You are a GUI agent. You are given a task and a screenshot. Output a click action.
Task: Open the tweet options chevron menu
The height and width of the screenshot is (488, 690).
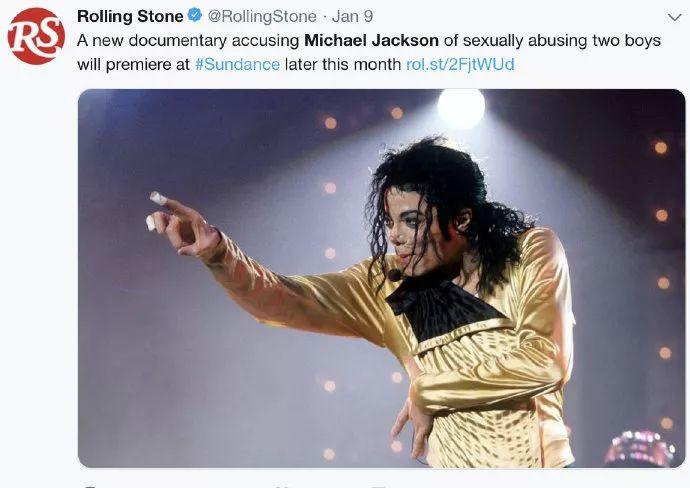coord(674,17)
